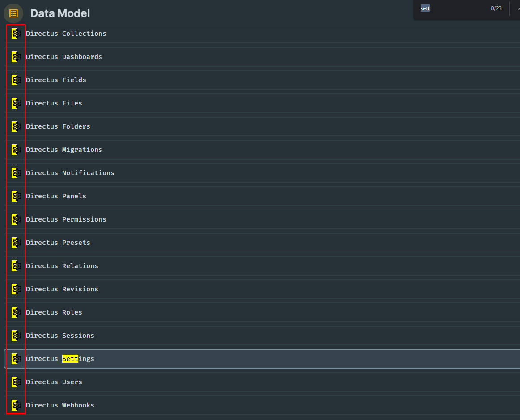Click gear icon beside Directus Settings
Image resolution: width=520 pixels, height=420 pixels.
(16, 359)
